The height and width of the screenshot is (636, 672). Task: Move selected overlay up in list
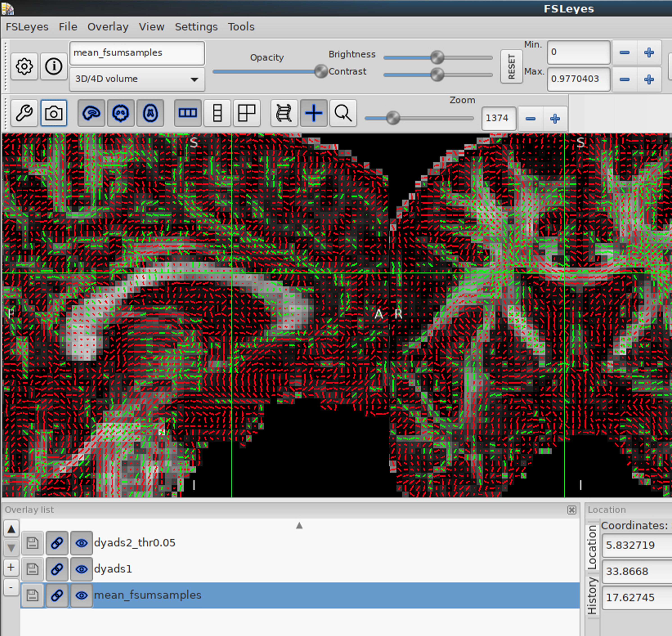11,529
